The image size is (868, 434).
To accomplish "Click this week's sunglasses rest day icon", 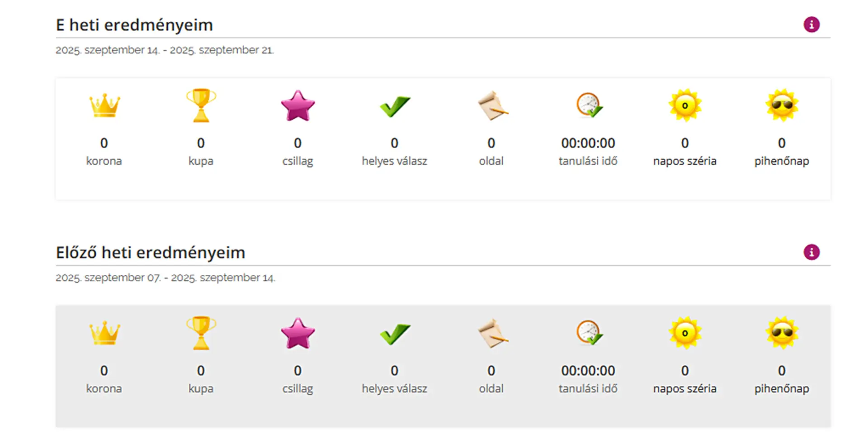I will click(x=782, y=105).
